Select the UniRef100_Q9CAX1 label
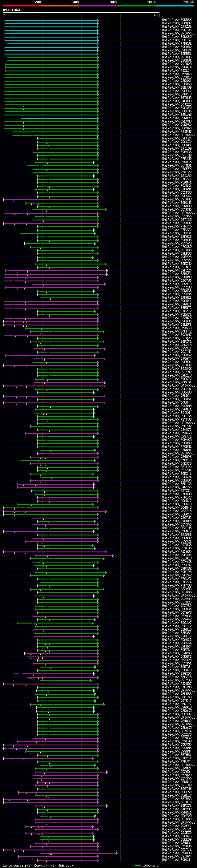This screenshot has height=868, width=197. tap(177, 145)
